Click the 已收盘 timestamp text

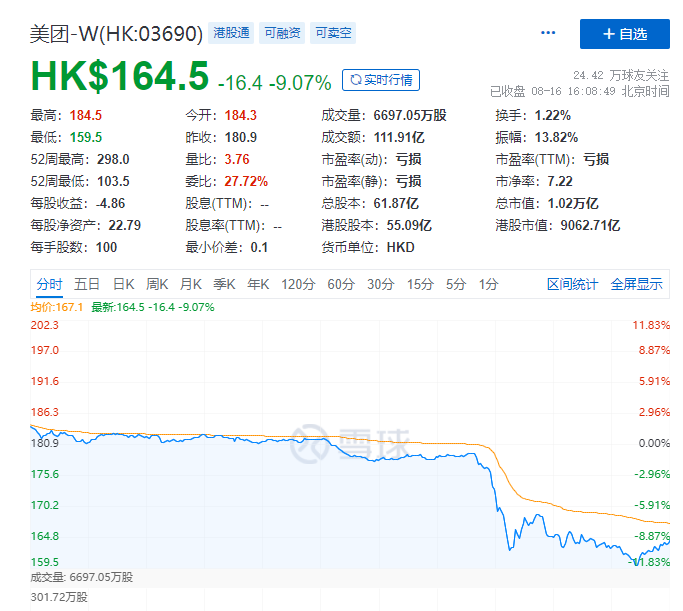tap(580, 91)
